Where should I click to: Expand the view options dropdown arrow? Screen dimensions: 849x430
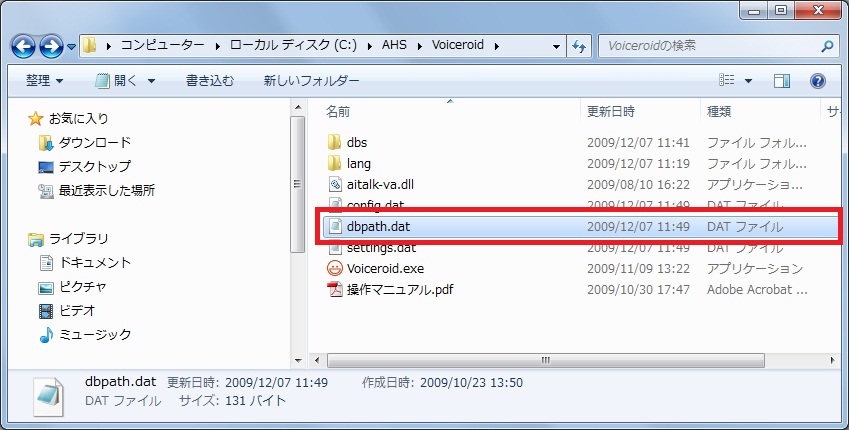click(x=748, y=80)
